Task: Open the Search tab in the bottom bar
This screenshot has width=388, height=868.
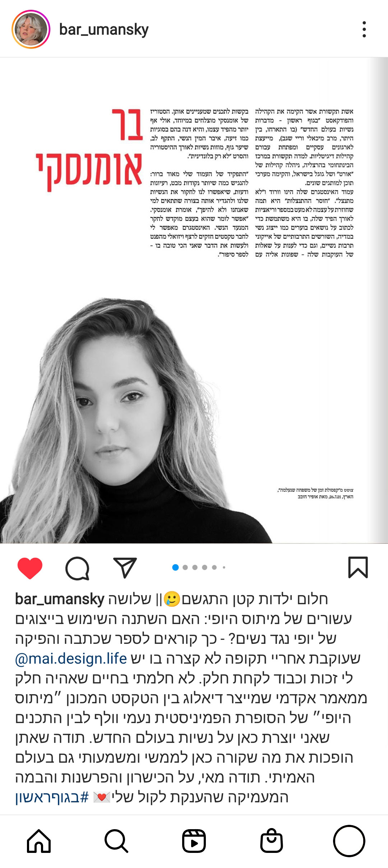Action: [116, 841]
